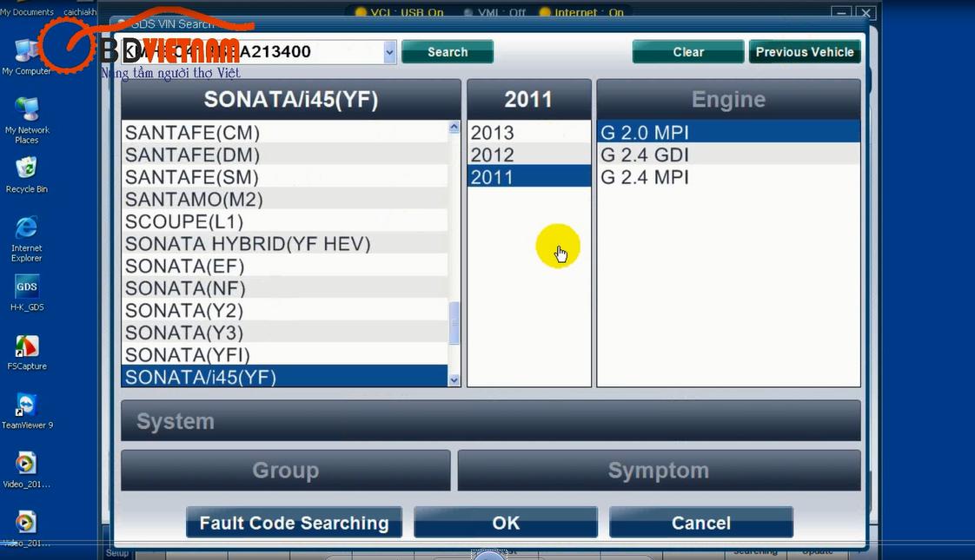The height and width of the screenshot is (560, 975).
Task: Open the Recycle Bin icon
Action: click(x=27, y=175)
